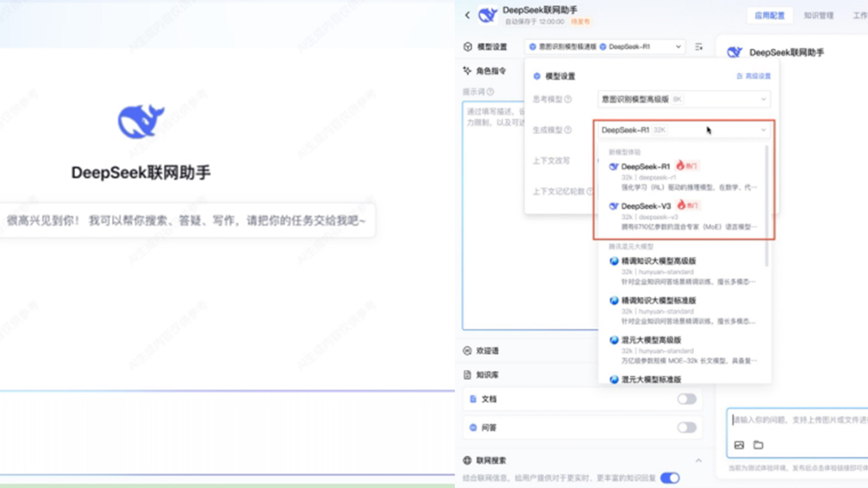Click the 上下文改写 label

coord(551,161)
